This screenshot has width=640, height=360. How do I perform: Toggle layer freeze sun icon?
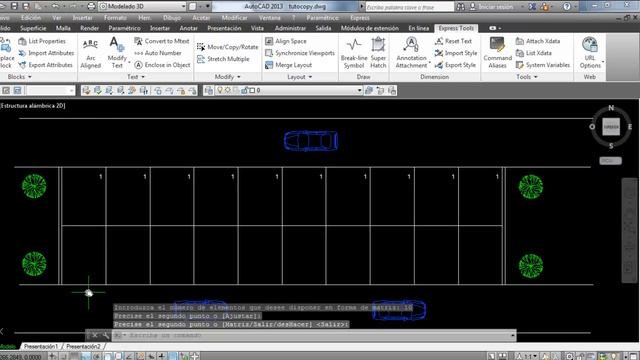228,90
